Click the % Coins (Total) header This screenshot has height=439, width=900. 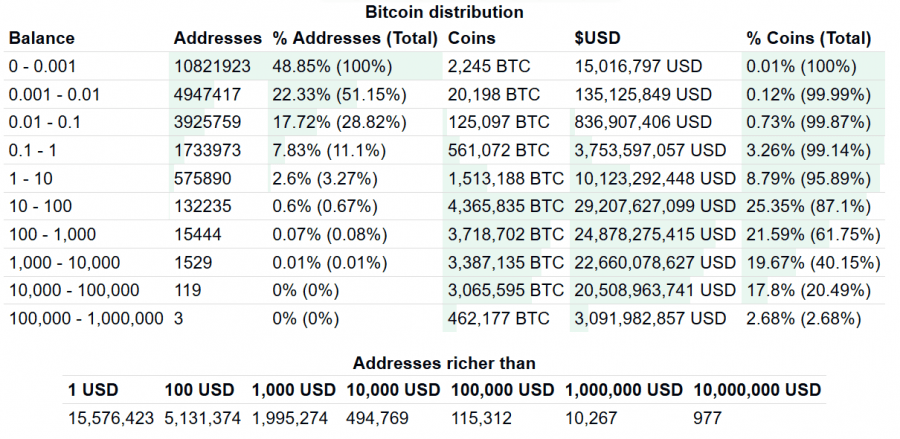pos(809,38)
